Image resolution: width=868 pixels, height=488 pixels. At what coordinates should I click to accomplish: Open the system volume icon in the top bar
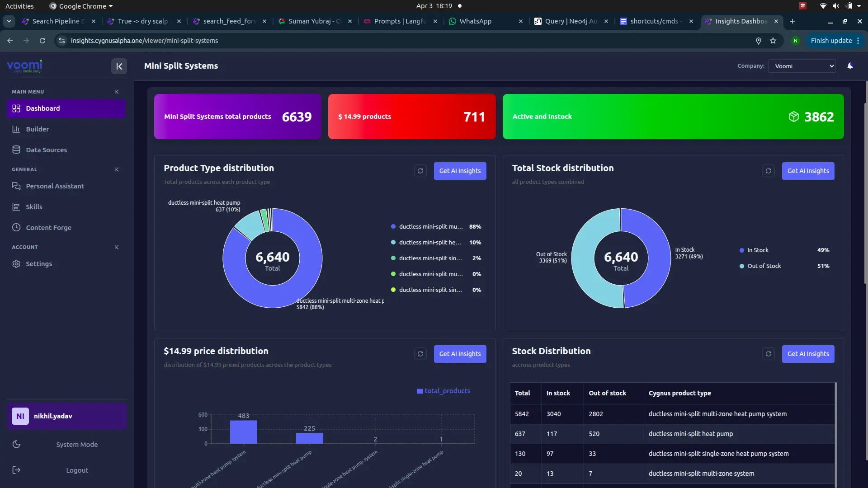click(835, 6)
